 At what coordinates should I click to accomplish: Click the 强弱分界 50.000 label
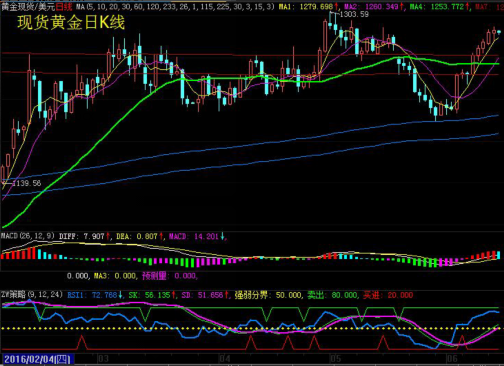pos(268,295)
